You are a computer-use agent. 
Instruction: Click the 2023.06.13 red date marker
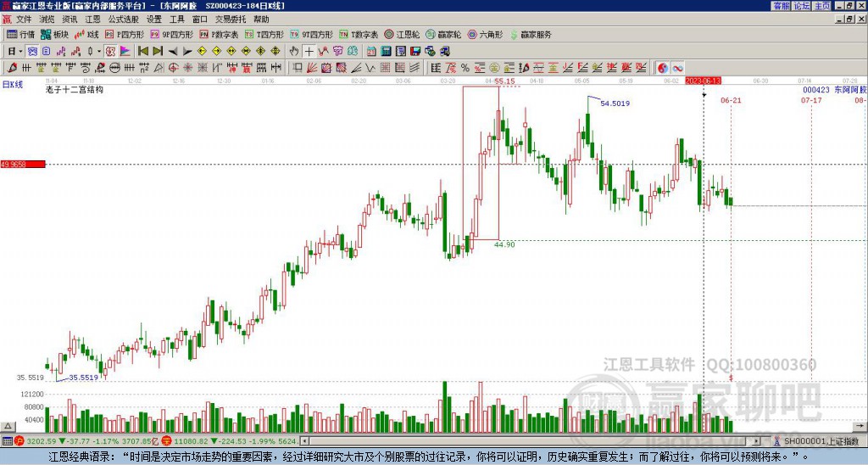pos(703,81)
